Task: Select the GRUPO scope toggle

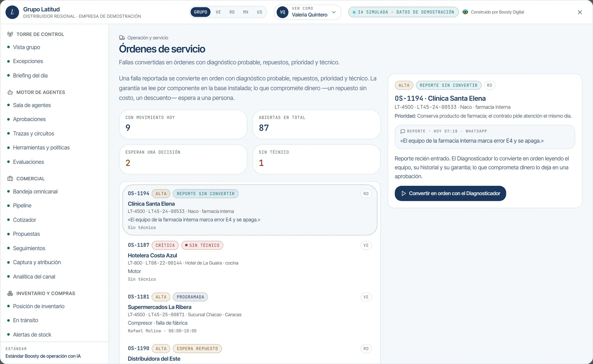Action: tap(200, 12)
